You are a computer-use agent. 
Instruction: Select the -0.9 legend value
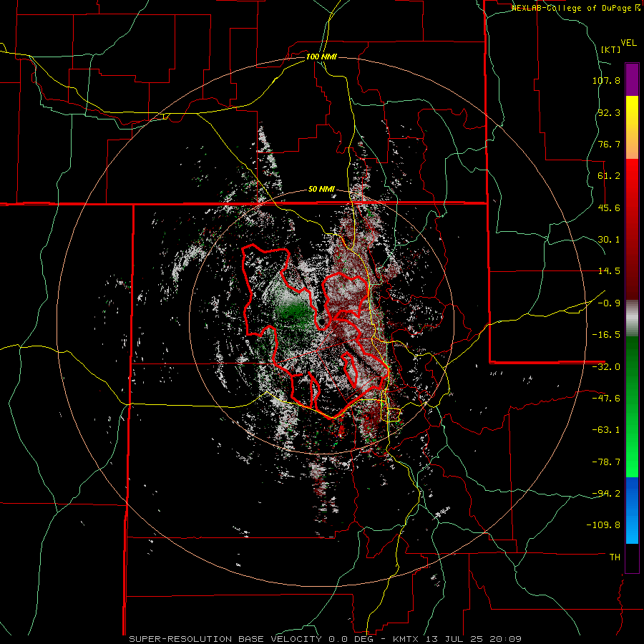coord(609,303)
